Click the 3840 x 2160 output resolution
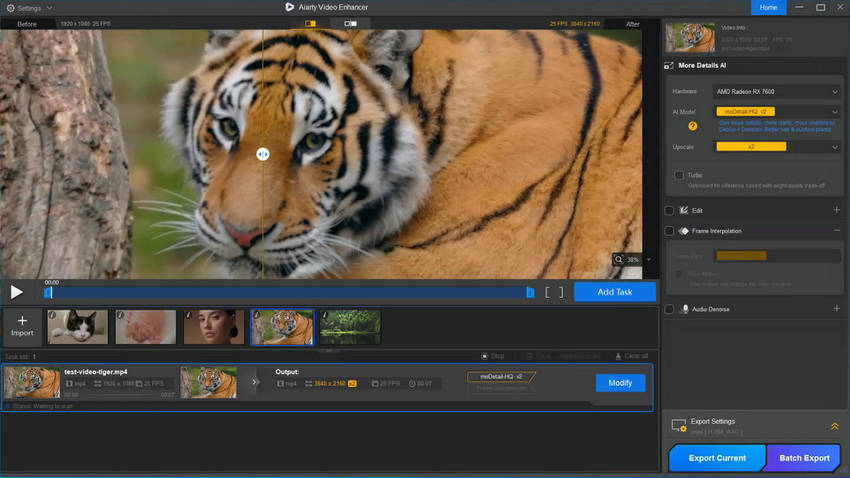The height and width of the screenshot is (478, 850). (330, 384)
